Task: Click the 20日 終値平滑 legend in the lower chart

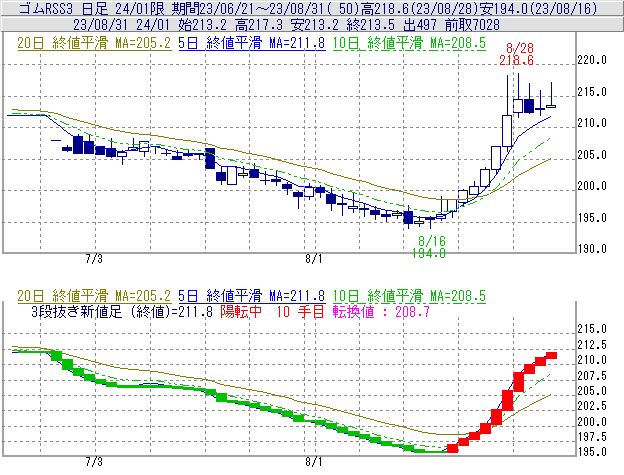Action: tap(94, 296)
